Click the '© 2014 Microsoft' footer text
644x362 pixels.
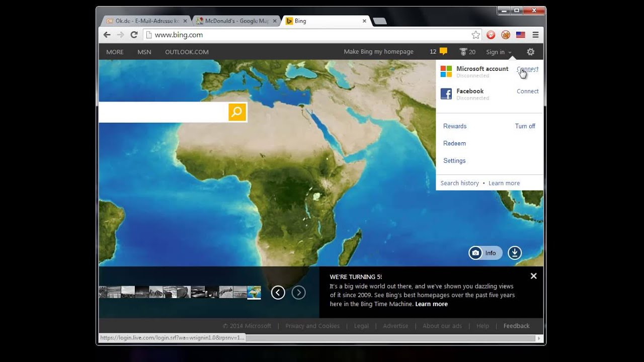pos(247,326)
